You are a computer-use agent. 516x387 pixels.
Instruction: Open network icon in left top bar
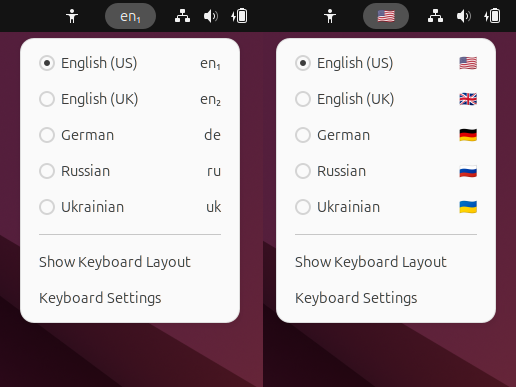(182, 16)
